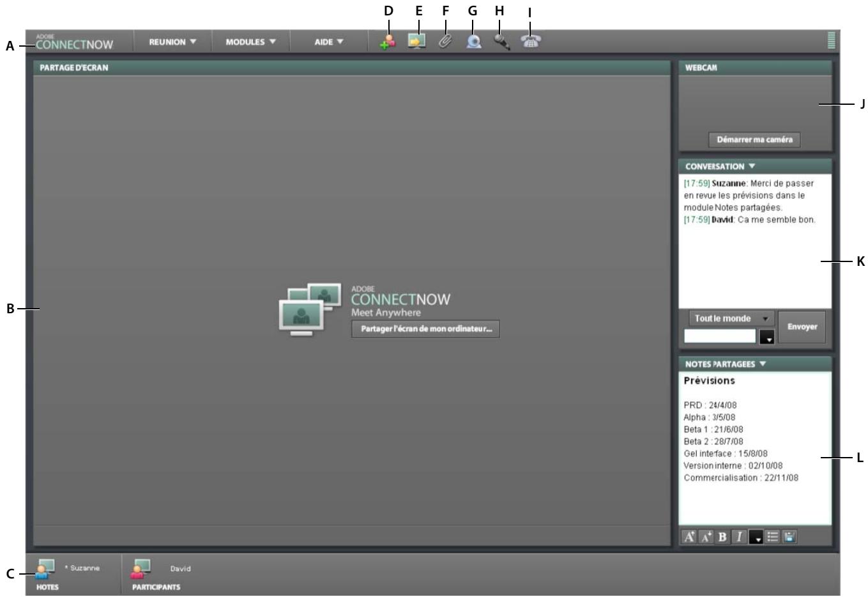
Task: Click the HOTES label
Action: pos(47,587)
